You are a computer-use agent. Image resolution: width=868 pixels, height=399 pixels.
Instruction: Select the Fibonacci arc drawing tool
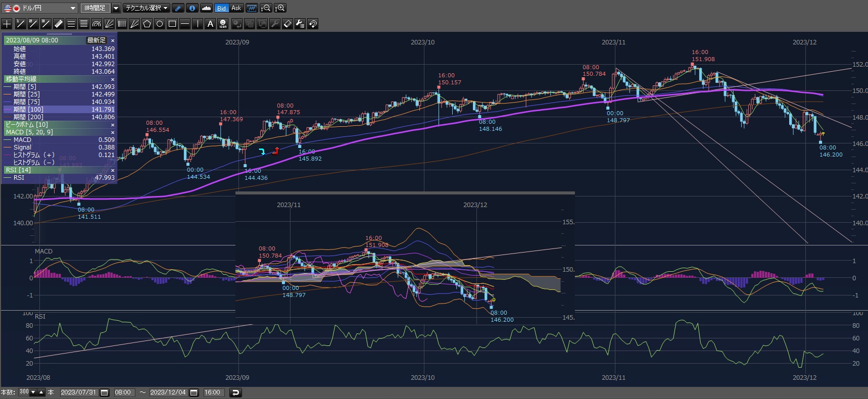[97, 24]
